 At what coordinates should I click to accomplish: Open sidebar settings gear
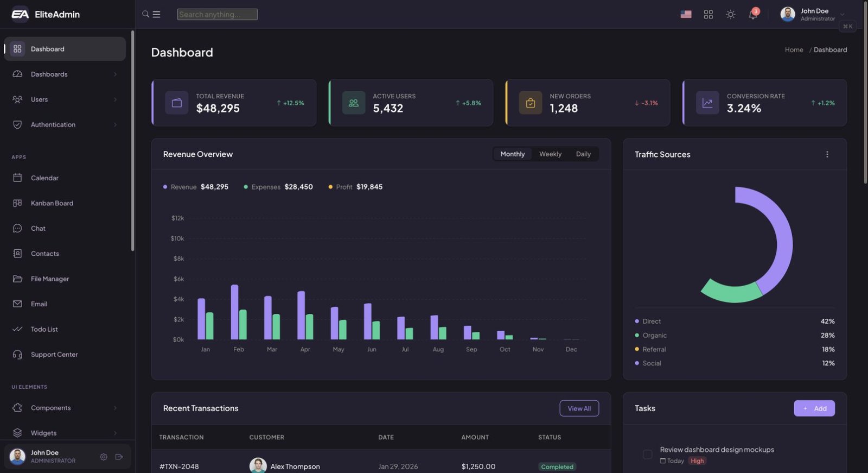point(104,457)
